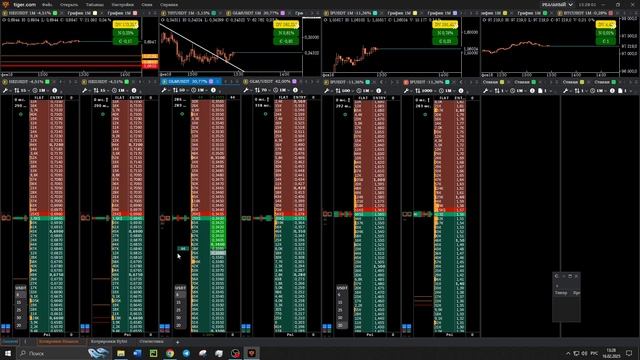Click info icon in GLM/USDT -82,00% order book
Screen dimensions: 640x360
pyautogui.click(x=295, y=90)
